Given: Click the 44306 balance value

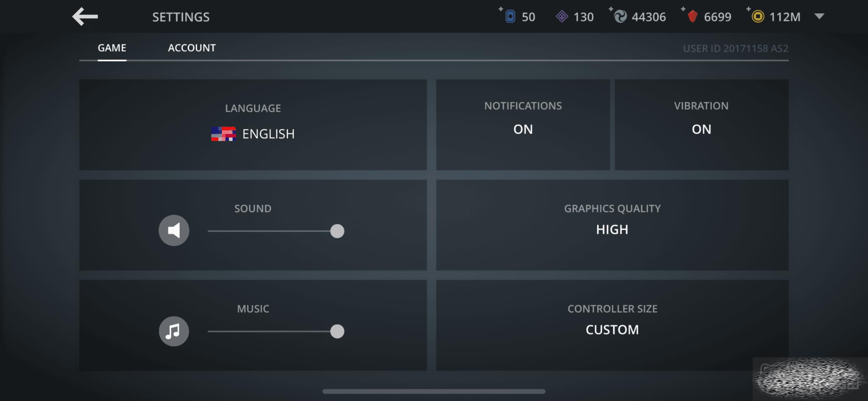Looking at the screenshot, I should pyautogui.click(x=649, y=17).
